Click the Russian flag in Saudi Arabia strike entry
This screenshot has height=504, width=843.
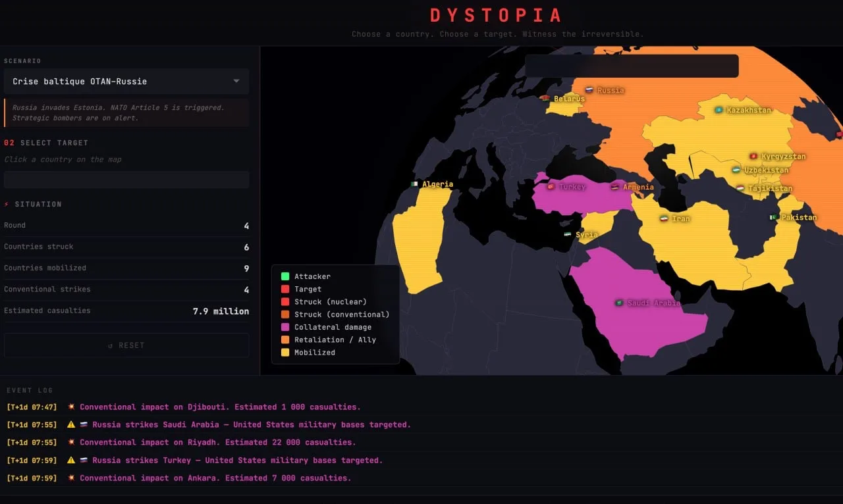click(x=84, y=425)
